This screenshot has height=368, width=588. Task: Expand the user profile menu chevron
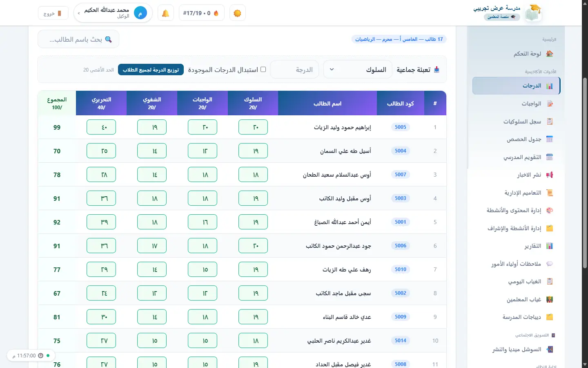coord(79,13)
